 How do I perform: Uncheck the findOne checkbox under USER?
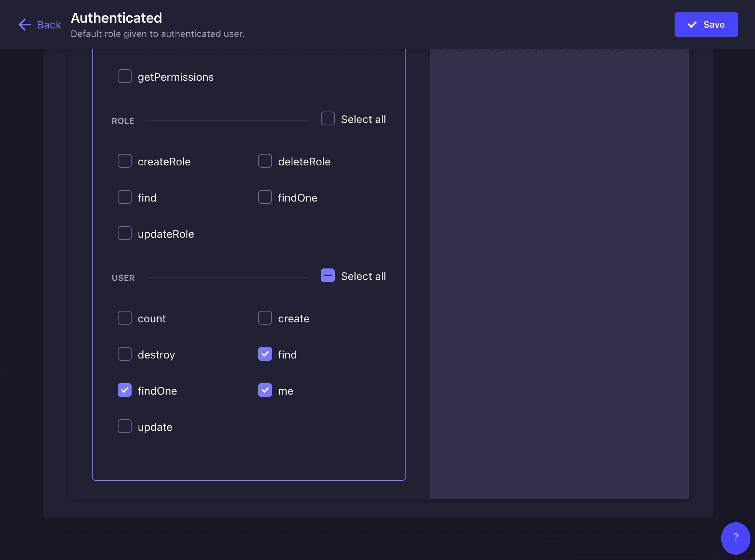point(125,390)
